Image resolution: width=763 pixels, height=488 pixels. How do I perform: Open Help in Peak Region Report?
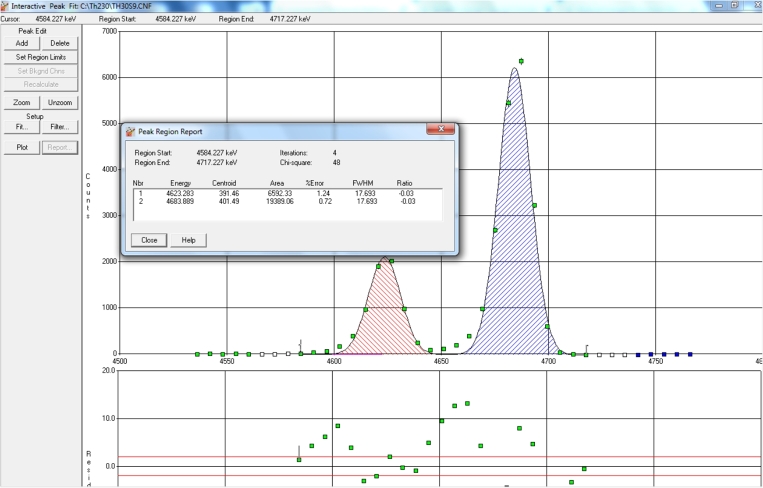(x=188, y=240)
